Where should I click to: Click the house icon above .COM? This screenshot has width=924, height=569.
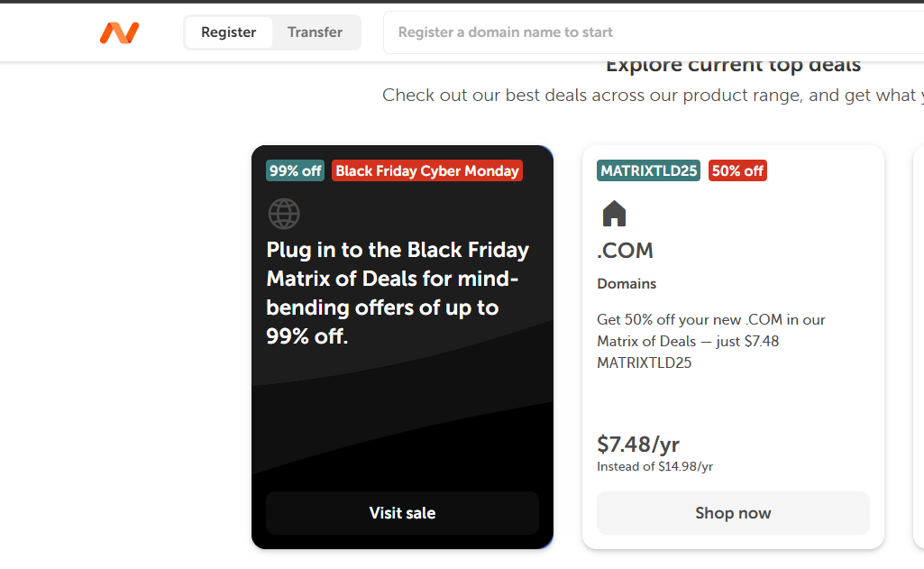tap(614, 214)
